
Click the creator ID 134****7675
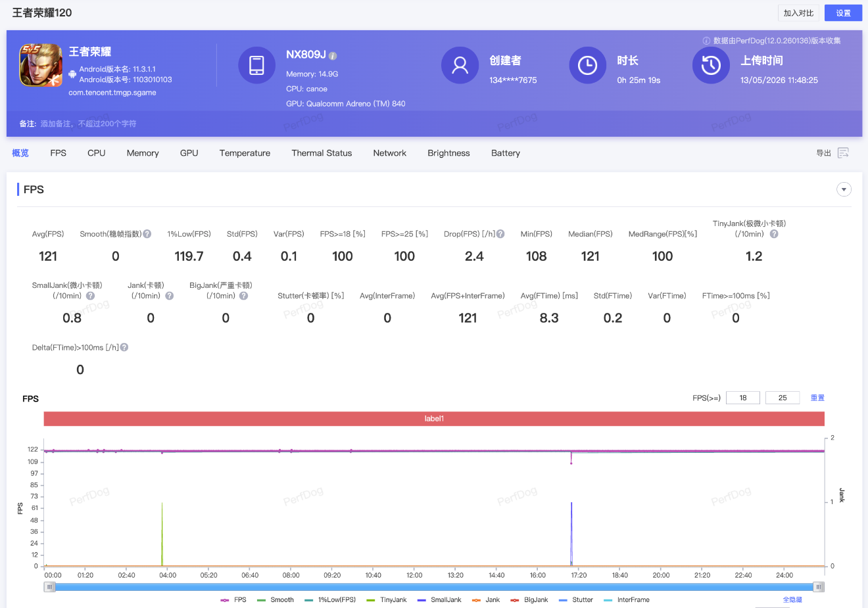pyautogui.click(x=513, y=80)
